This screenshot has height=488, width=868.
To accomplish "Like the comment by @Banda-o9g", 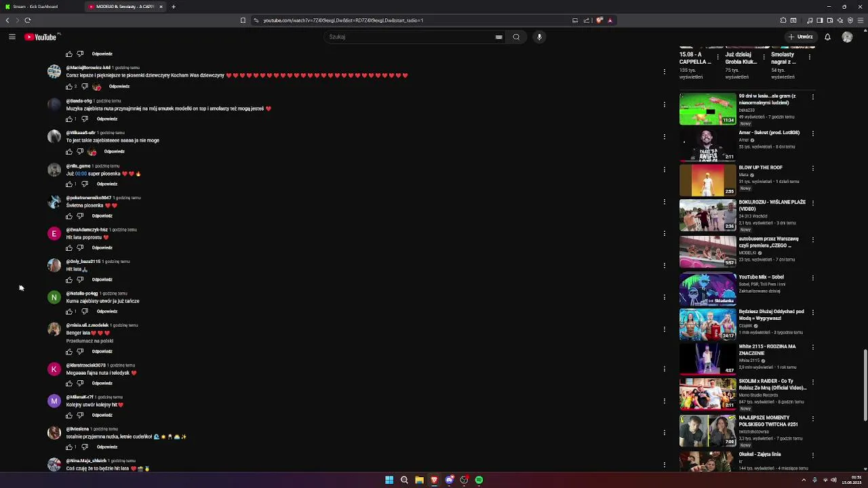I will click(x=68, y=119).
